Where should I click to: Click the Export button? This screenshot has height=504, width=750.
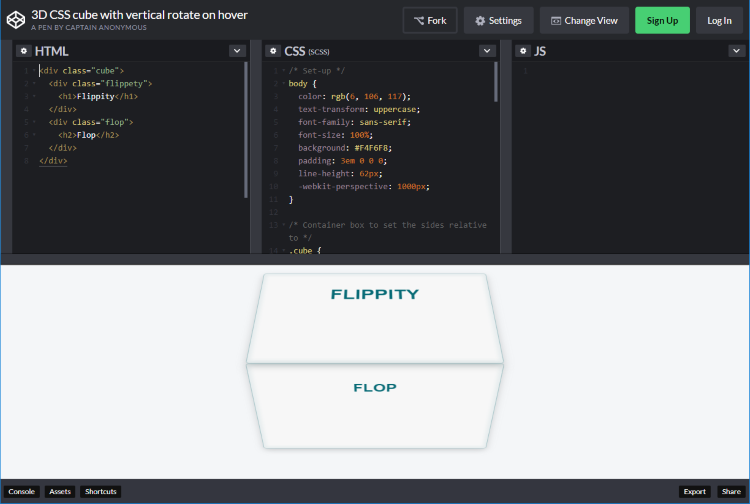pos(694,491)
